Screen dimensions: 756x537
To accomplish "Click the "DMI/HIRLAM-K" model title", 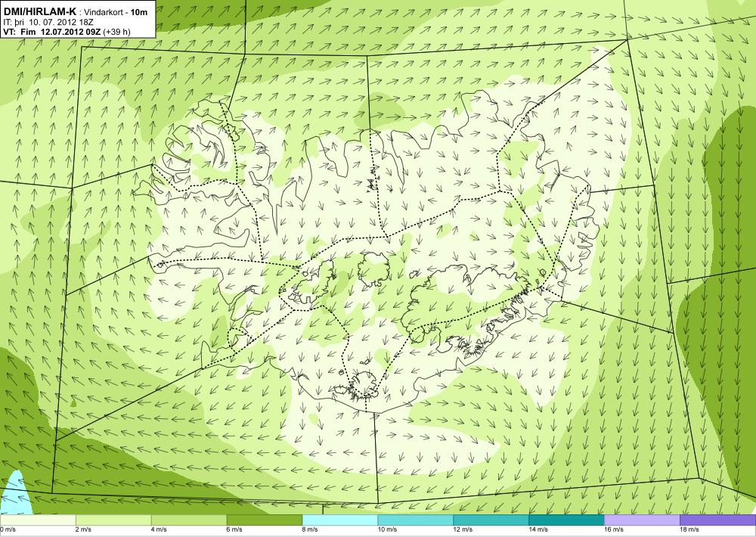I will coord(39,11).
